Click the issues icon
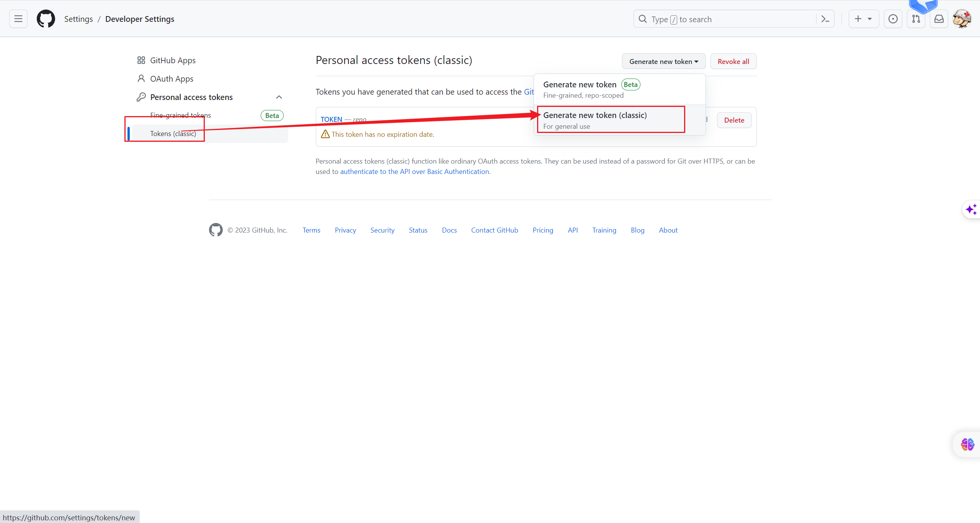The image size is (980, 523). tap(893, 19)
